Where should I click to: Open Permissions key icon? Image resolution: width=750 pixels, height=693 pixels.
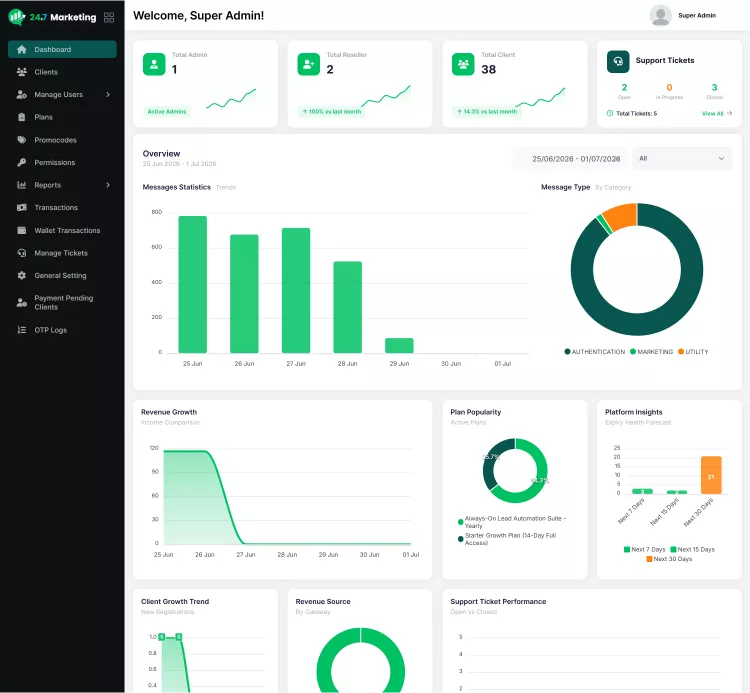tap(22, 163)
